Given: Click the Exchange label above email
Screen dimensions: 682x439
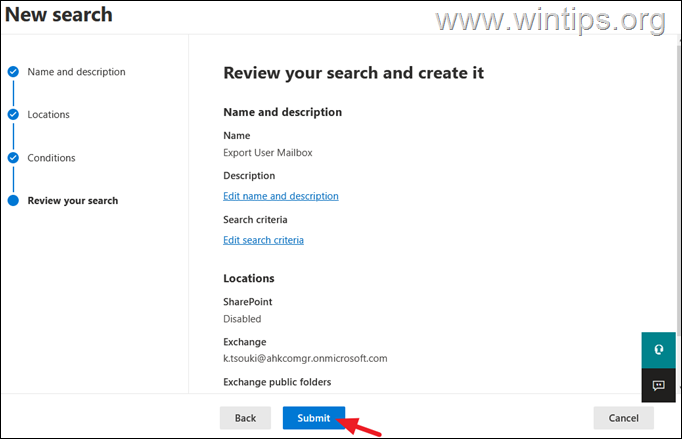Looking at the screenshot, I should point(244,342).
